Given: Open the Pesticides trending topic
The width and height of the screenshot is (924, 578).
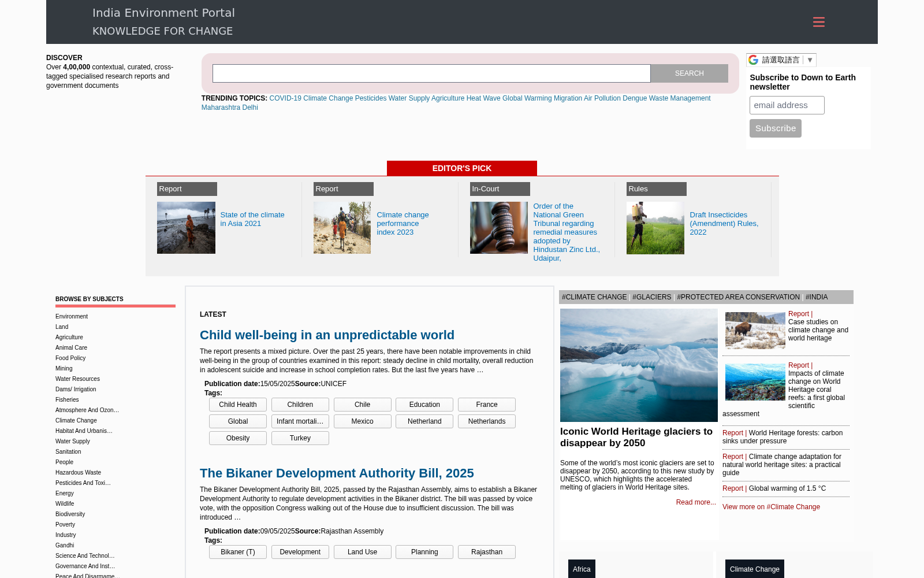Looking at the screenshot, I should coord(371,98).
